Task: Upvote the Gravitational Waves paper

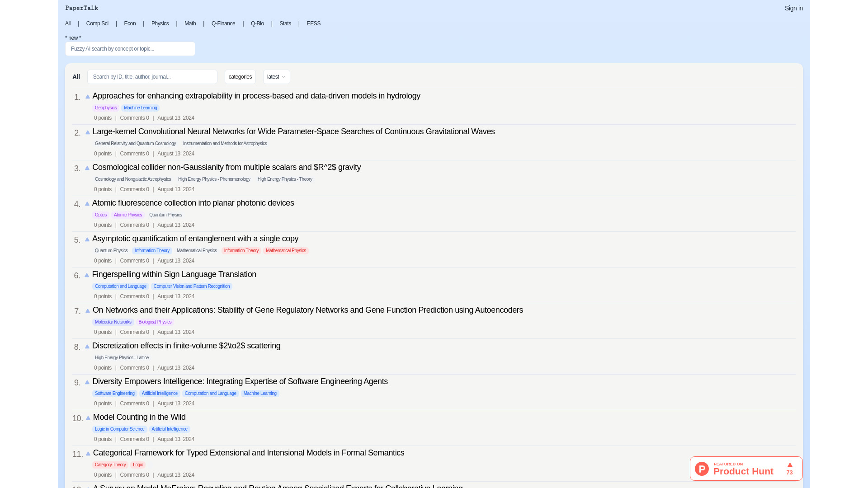Action: coord(87,132)
